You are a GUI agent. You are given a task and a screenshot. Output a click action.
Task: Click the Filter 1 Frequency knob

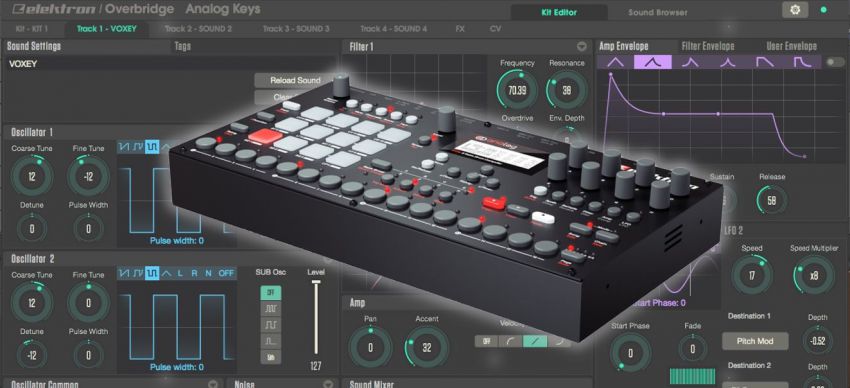(x=517, y=90)
